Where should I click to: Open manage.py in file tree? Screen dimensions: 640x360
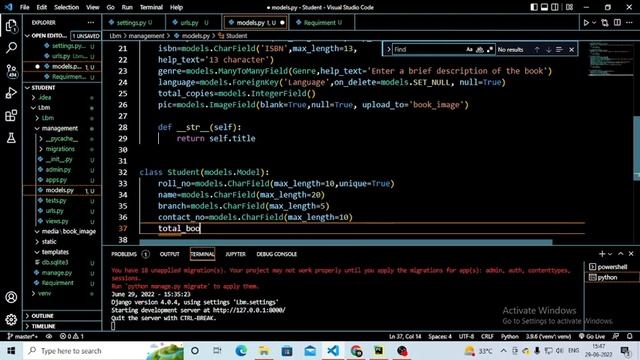pyautogui.click(x=57, y=273)
